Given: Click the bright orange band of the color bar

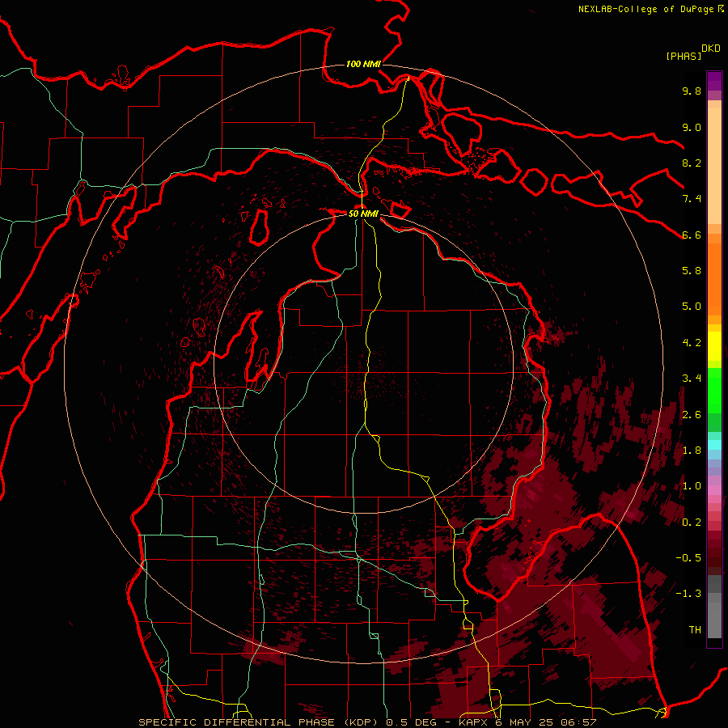Looking at the screenshot, I should (x=714, y=278).
